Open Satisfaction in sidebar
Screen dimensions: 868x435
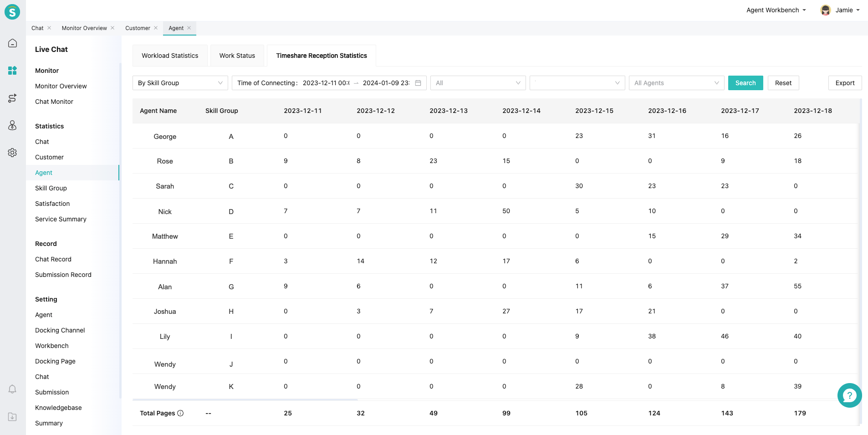tap(52, 204)
